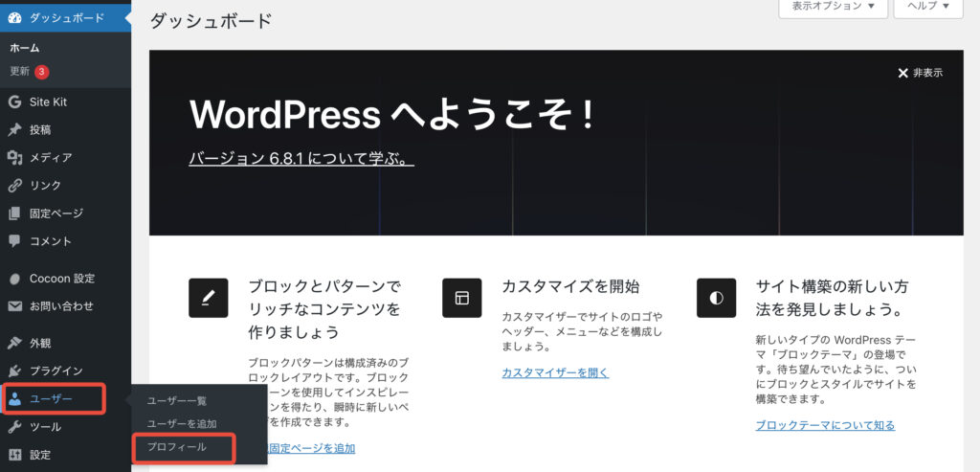Click the person icon beside ユーザー

coord(14,399)
